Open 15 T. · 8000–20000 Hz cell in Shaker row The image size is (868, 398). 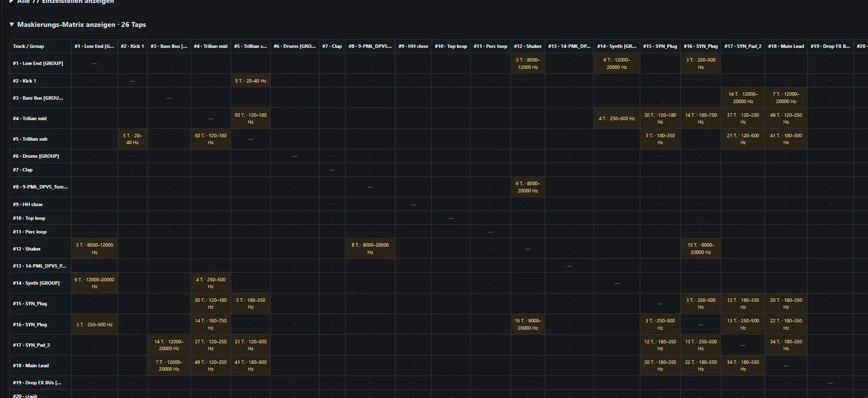tap(701, 249)
